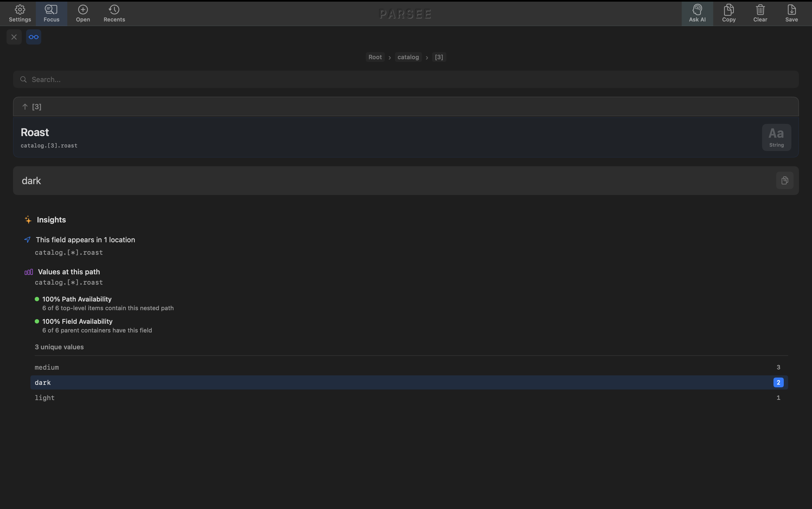Image resolution: width=812 pixels, height=509 pixels.
Task: Click '100% Field Availability' entry
Action: point(77,322)
